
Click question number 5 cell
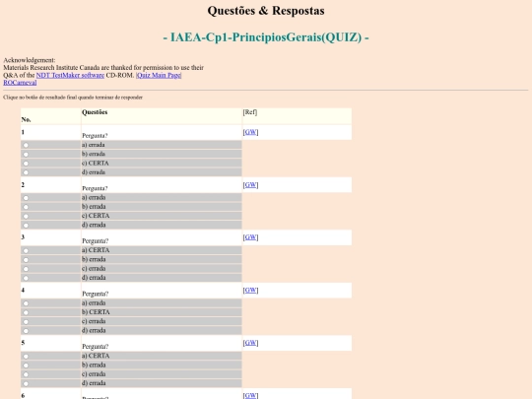click(50, 344)
